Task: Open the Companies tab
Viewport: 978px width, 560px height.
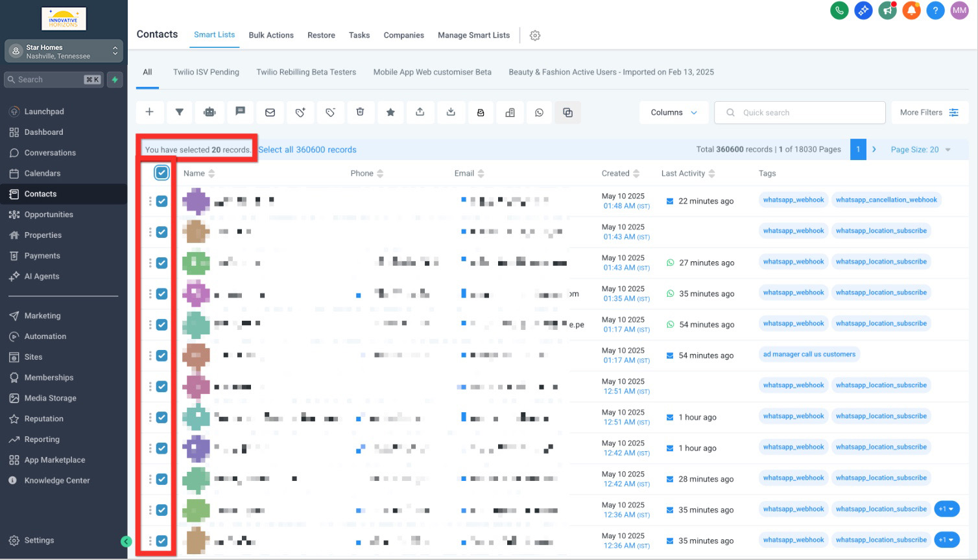Action: pyautogui.click(x=403, y=35)
